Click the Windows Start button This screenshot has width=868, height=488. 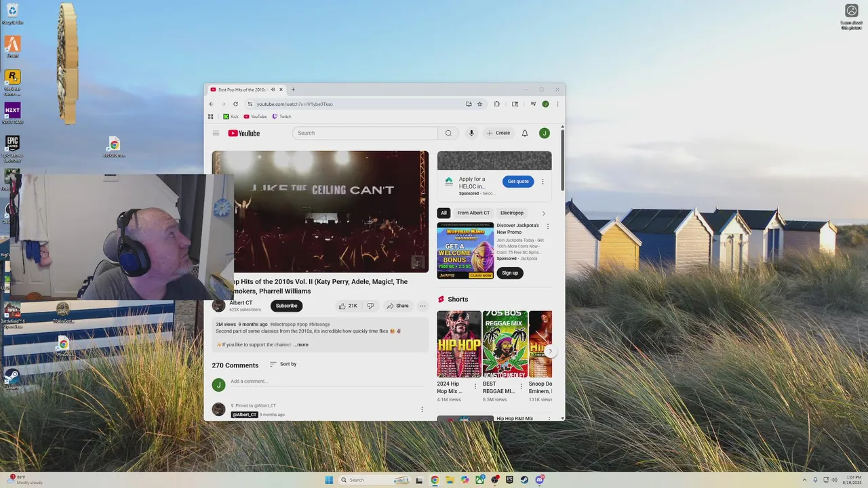click(329, 480)
